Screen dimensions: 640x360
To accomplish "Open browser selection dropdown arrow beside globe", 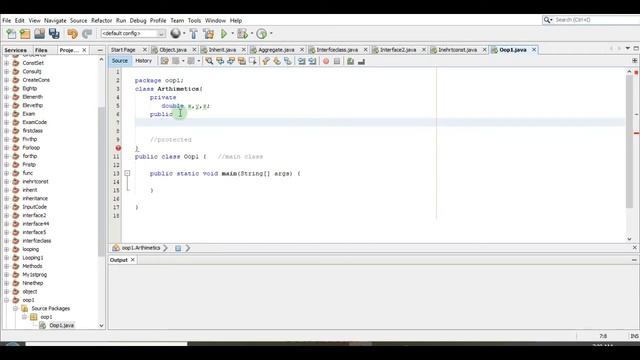I will [x=184, y=33].
